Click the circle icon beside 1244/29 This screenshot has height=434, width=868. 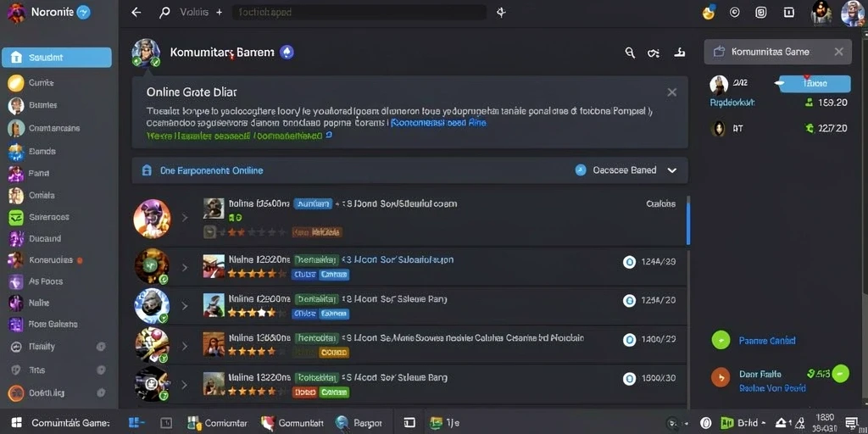[x=629, y=262]
